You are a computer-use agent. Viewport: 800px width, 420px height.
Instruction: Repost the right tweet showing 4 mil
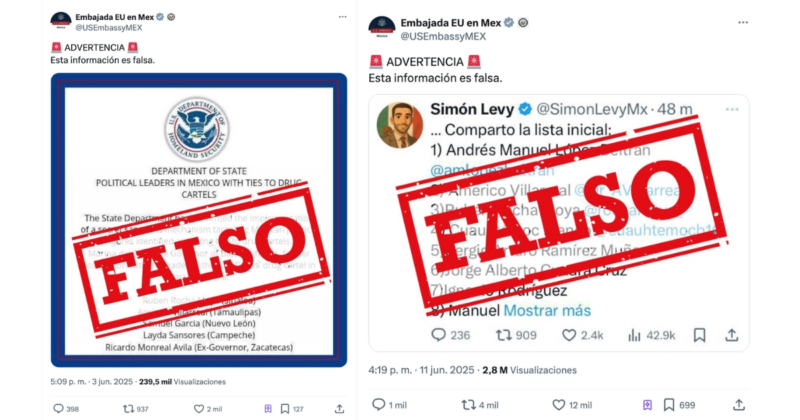(468, 405)
